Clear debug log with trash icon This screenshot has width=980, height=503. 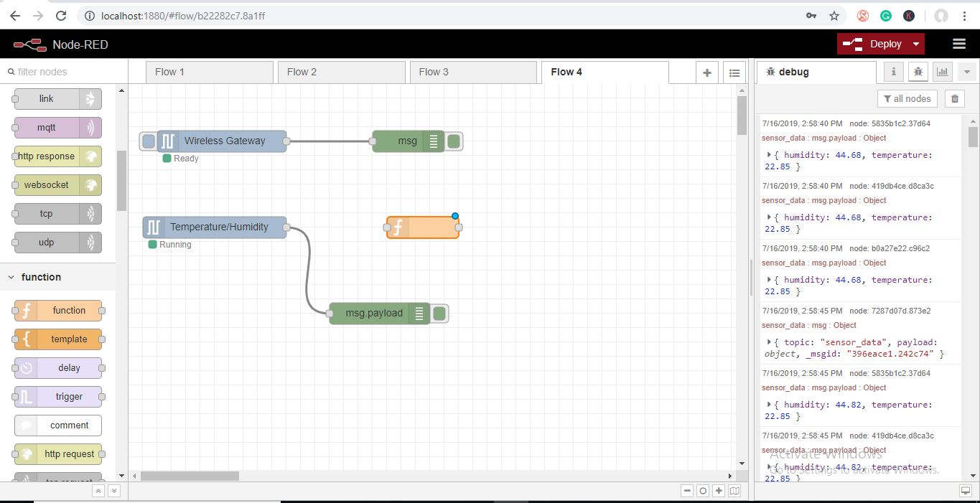tap(954, 99)
